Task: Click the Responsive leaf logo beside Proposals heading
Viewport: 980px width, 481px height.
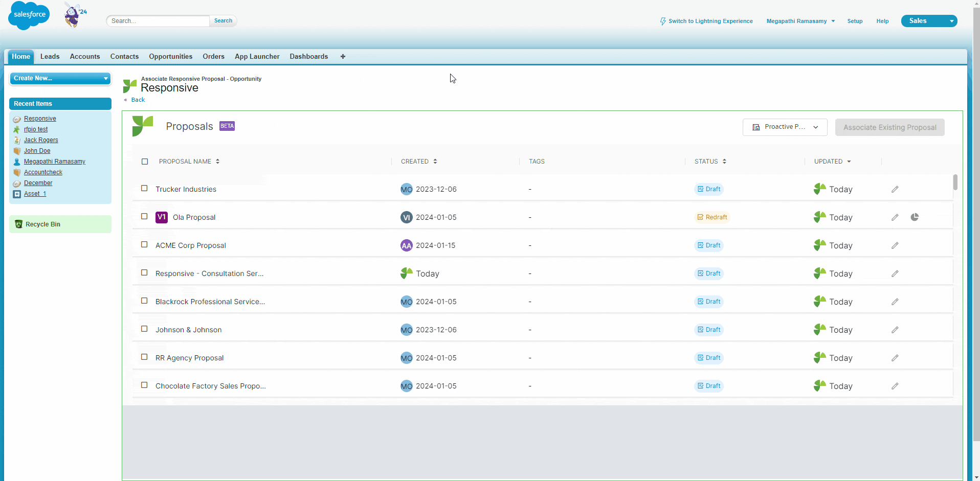Action: pos(142,126)
